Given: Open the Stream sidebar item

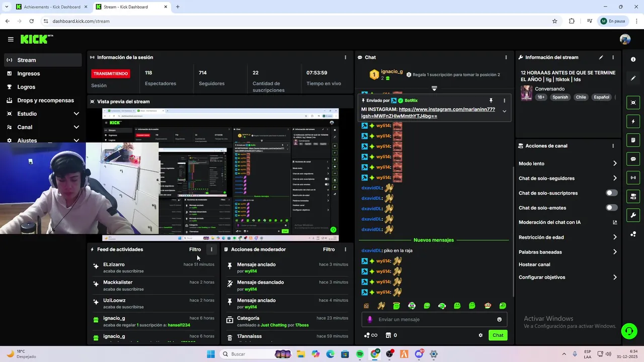Looking at the screenshot, I should (43, 60).
